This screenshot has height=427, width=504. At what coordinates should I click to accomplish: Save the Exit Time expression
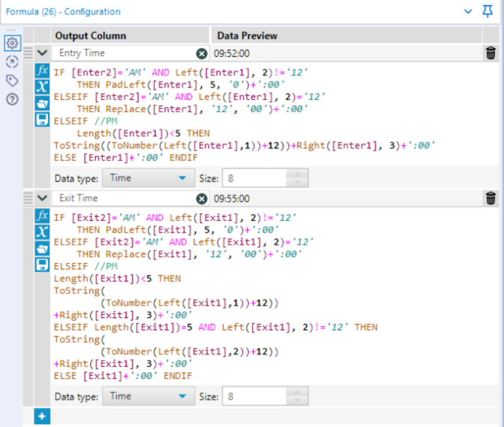tap(42, 265)
